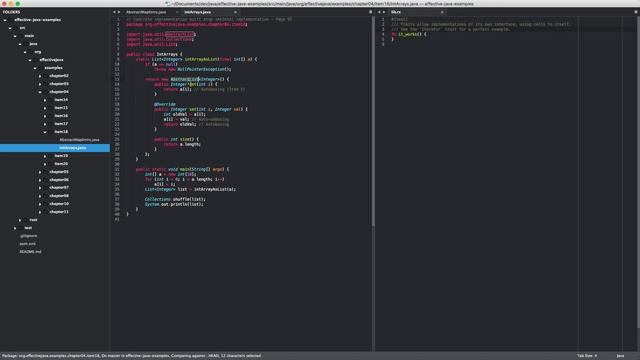Expand the rust folder arrow
This screenshot has width=640, height=360.
click(20, 220)
